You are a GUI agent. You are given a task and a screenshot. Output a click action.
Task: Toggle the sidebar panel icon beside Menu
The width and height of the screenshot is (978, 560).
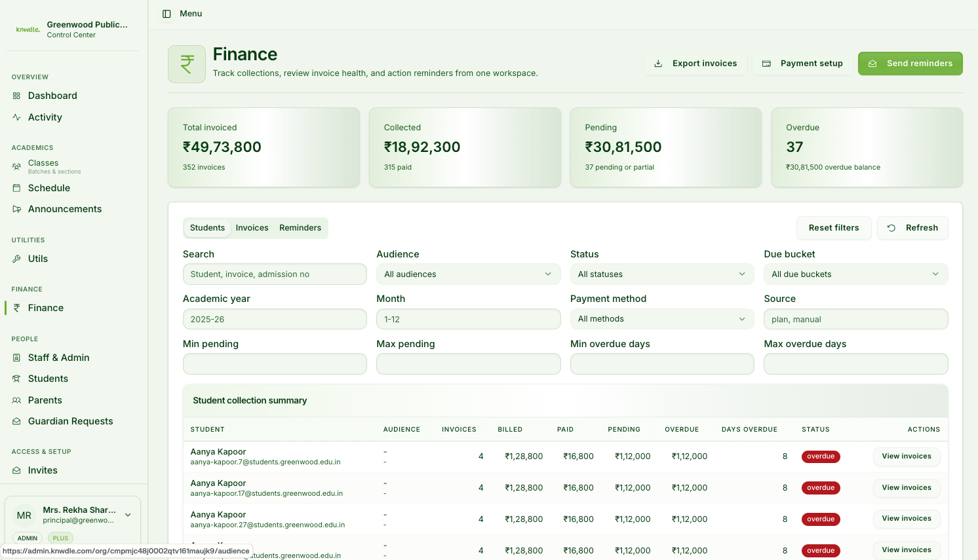coord(166,14)
